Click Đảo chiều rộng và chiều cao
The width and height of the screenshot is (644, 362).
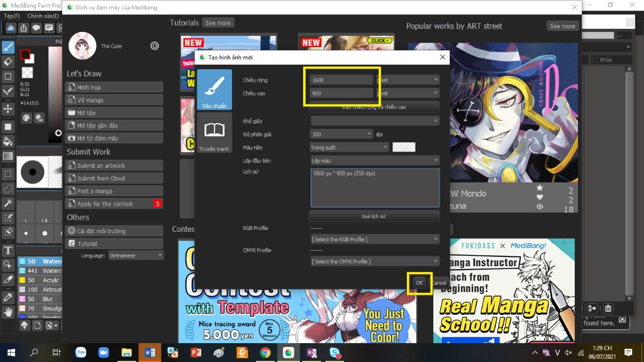click(374, 107)
